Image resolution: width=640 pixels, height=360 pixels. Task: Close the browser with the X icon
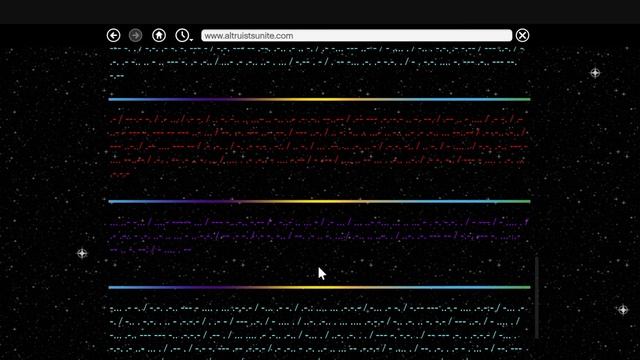coord(522,36)
